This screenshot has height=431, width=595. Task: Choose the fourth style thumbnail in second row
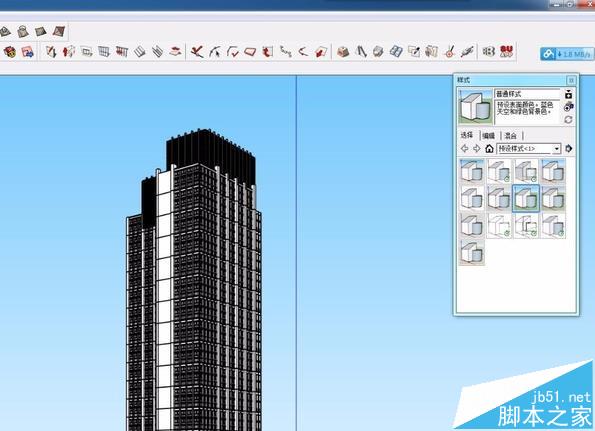pos(553,198)
